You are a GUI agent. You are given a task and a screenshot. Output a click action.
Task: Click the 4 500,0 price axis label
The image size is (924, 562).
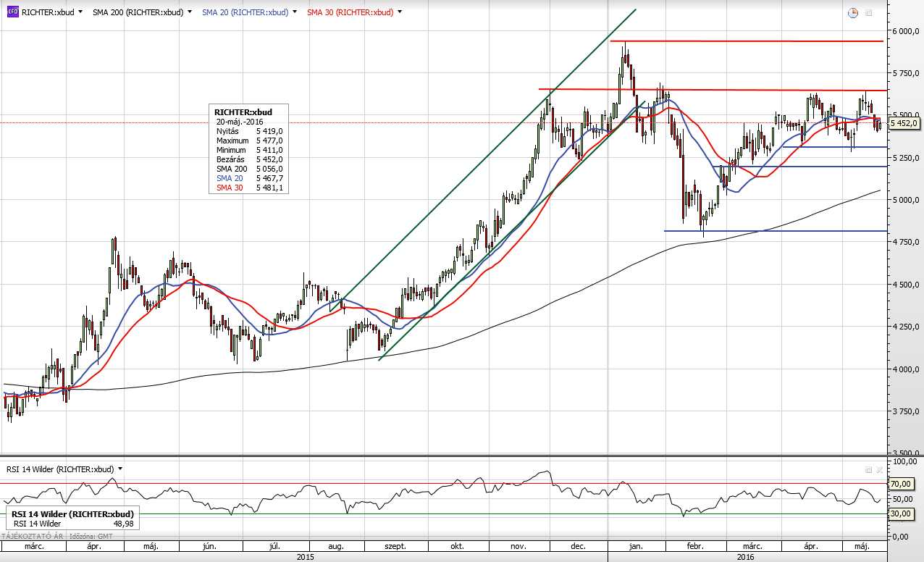[x=906, y=285]
